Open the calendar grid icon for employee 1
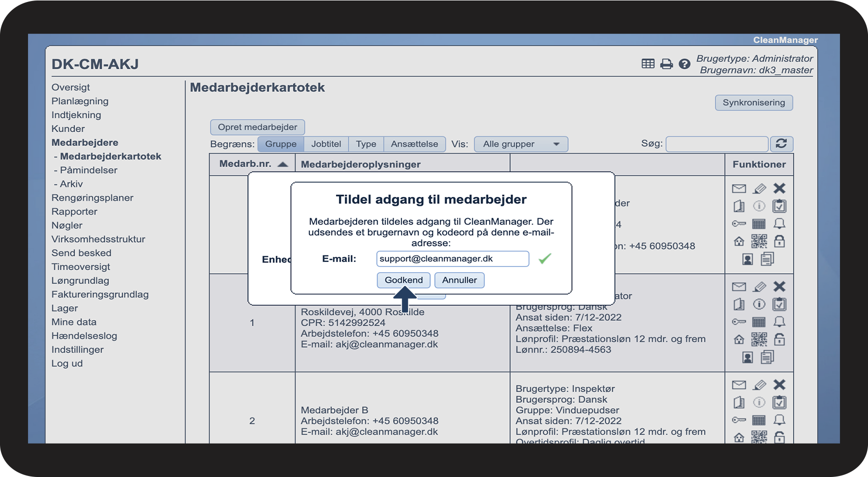 pyautogui.click(x=759, y=322)
